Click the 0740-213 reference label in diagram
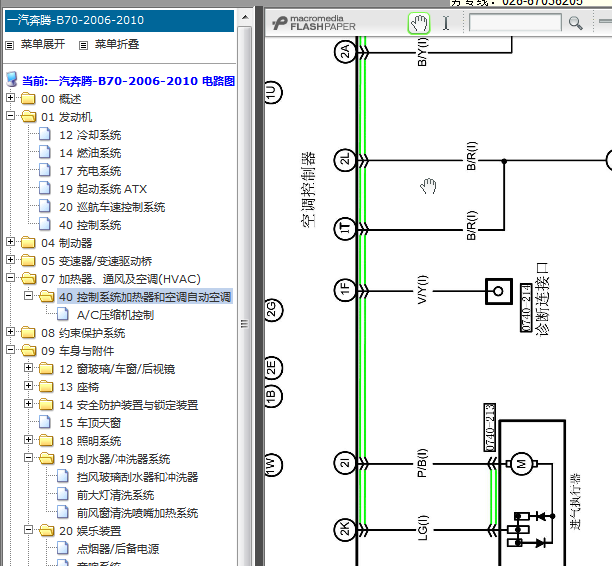612x566 pixels. 490,427
